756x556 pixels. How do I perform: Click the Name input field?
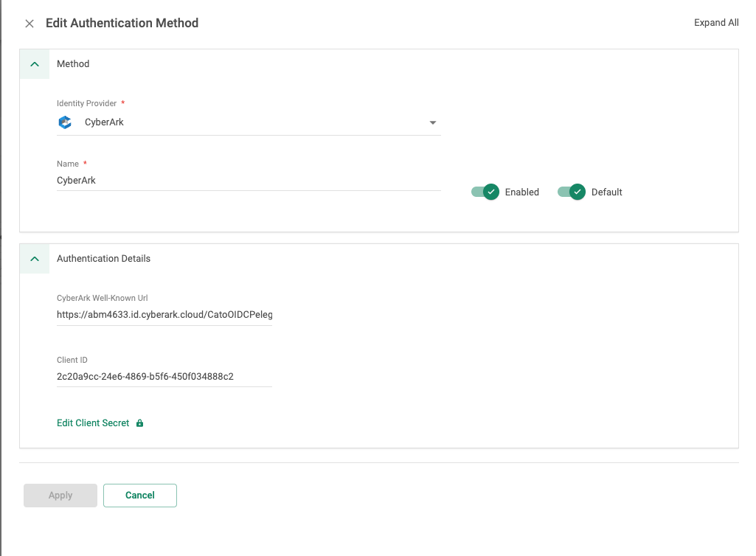tap(249, 181)
